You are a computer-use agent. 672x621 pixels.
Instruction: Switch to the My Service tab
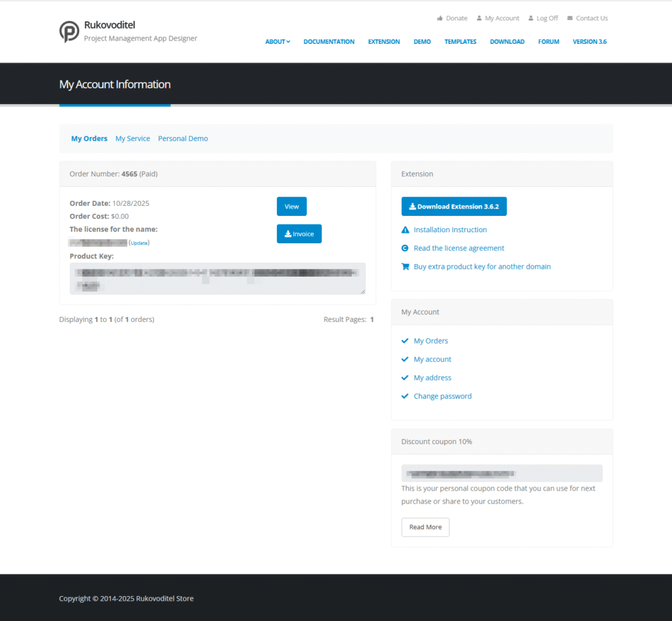click(x=133, y=139)
